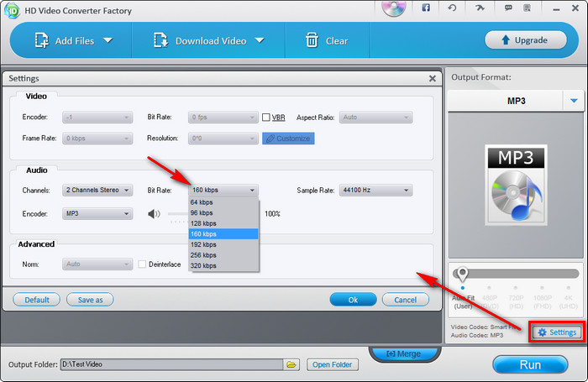Select 64 kbps in the bit rate list
The image size is (588, 382).
click(x=223, y=202)
